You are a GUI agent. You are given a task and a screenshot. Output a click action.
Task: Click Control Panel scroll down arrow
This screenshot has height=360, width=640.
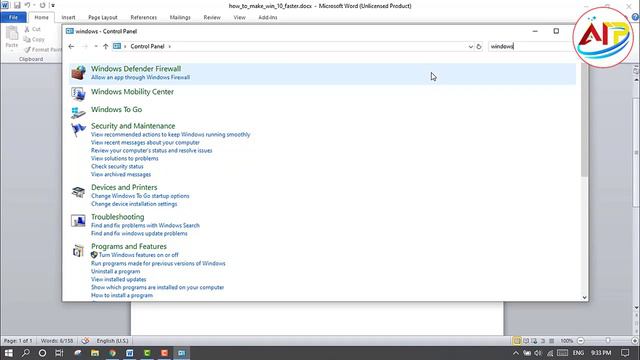pyautogui.click(x=584, y=298)
